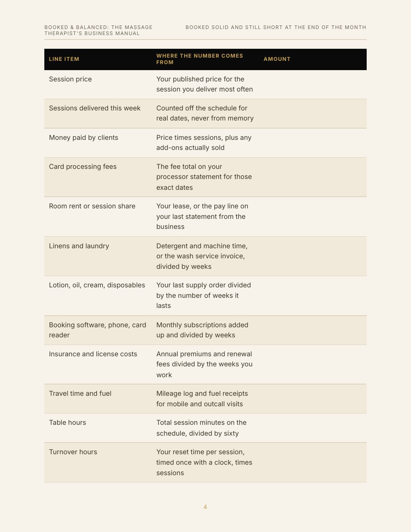Click the Mileage log and fuel receipts description
The image size is (411, 532).
(x=202, y=399)
